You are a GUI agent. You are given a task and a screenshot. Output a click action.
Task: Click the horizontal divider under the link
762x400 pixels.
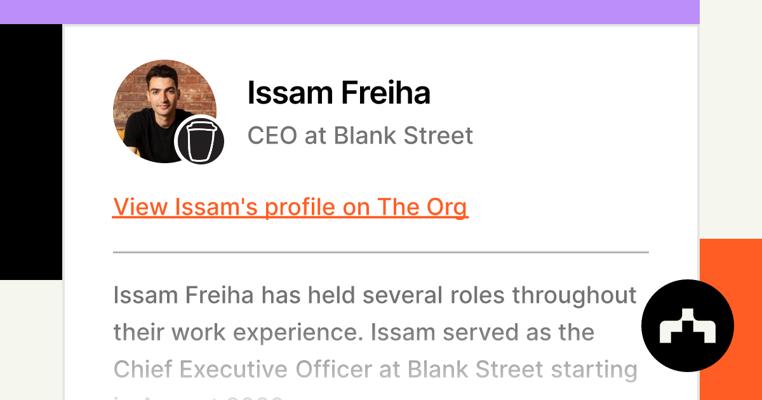pyautogui.click(x=380, y=252)
